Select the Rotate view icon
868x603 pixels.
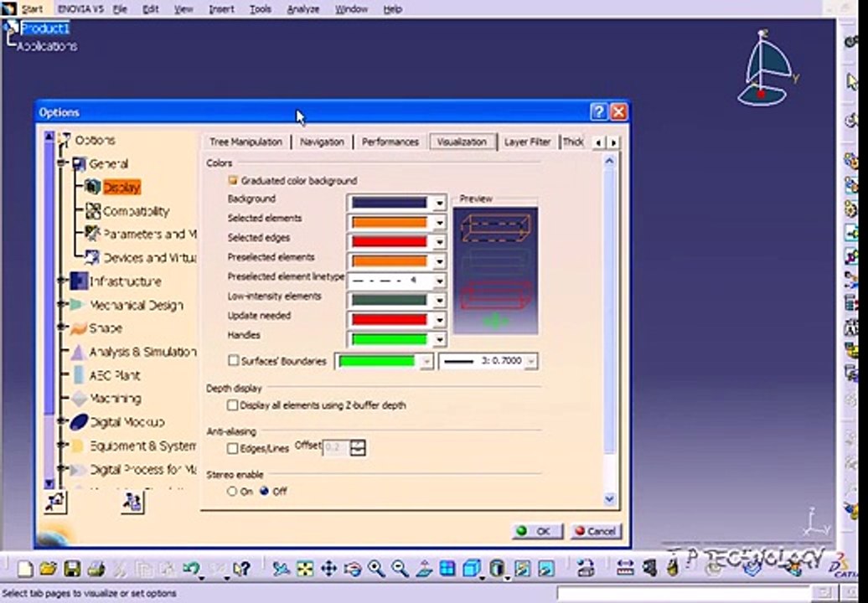tap(353, 569)
